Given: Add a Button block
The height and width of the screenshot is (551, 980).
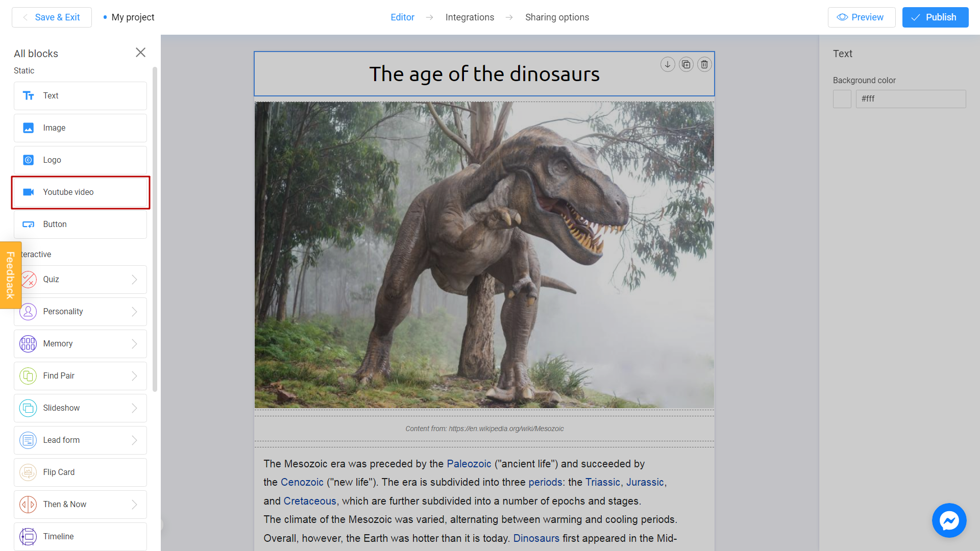Looking at the screenshot, I should [80, 224].
